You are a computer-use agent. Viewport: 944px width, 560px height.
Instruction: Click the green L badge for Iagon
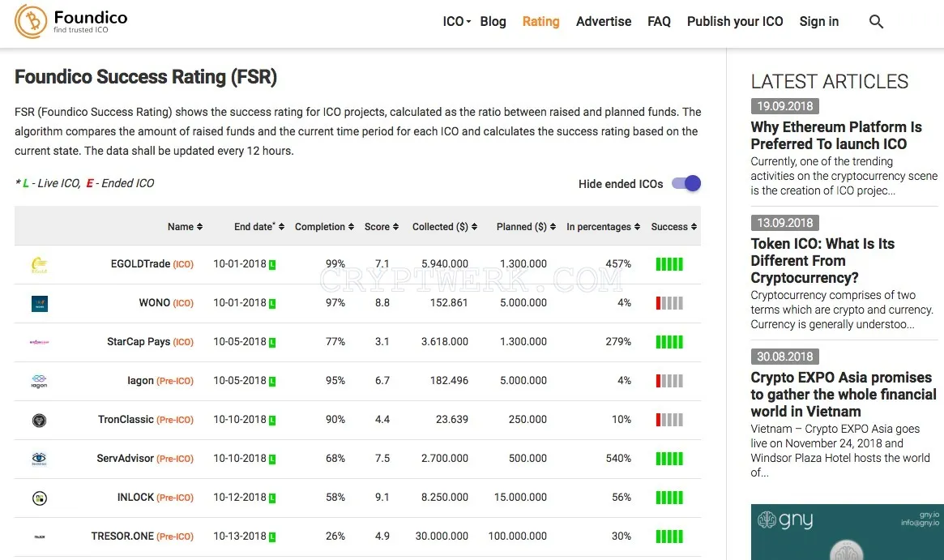[x=272, y=381]
